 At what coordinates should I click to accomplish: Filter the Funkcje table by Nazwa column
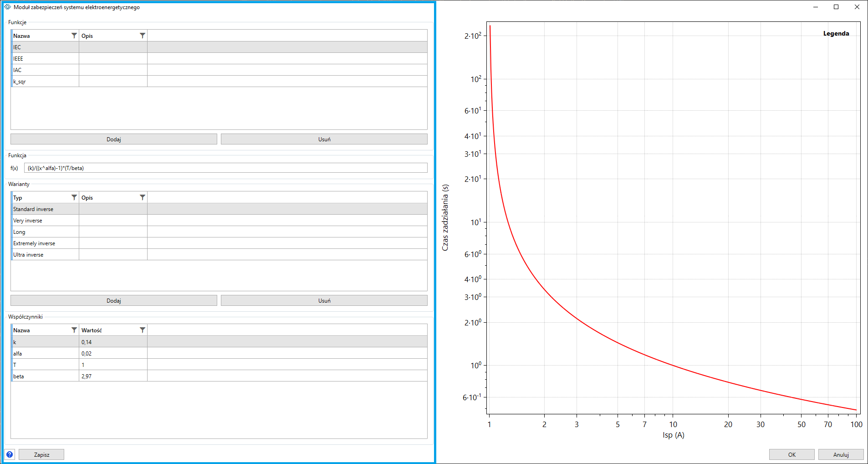click(74, 36)
